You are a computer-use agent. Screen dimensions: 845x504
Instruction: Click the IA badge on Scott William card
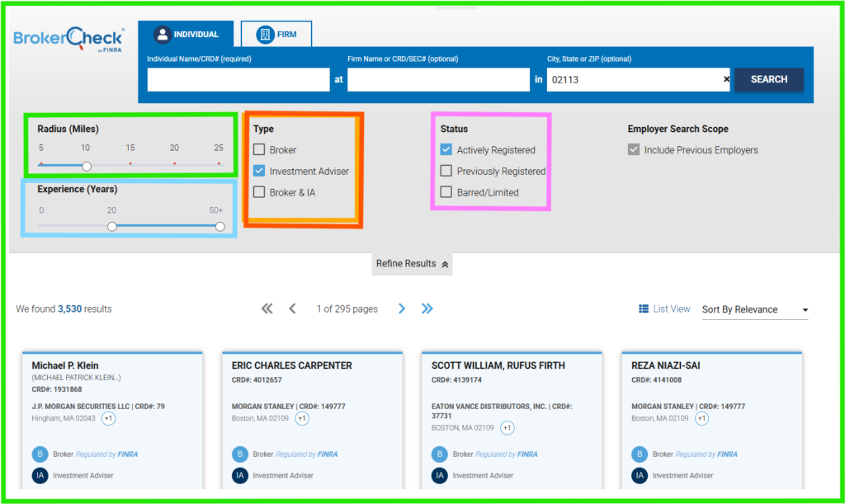(440, 475)
